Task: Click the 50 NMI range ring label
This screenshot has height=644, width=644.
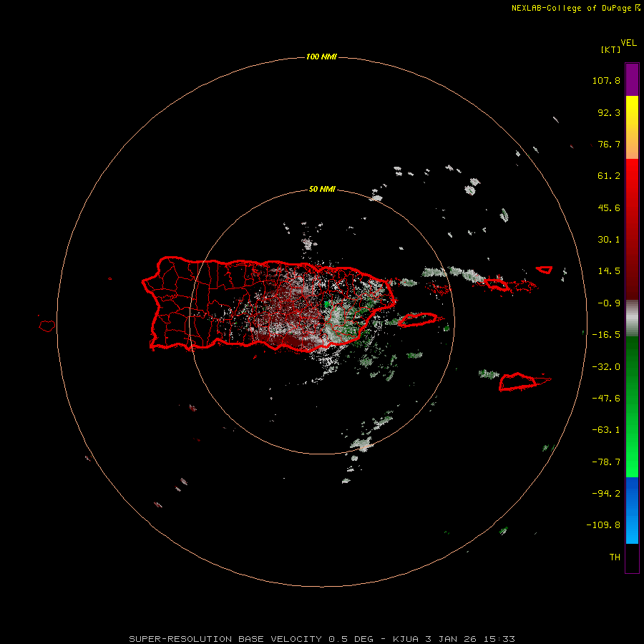Action: click(x=322, y=190)
